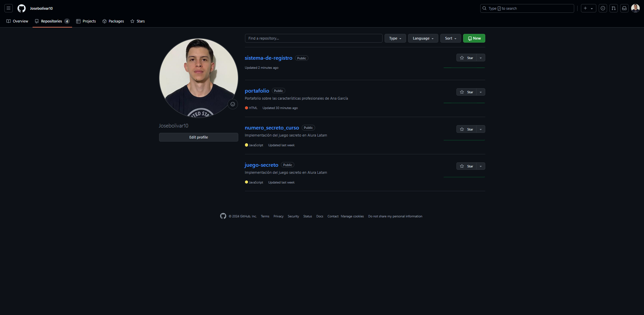Click Public badge of sistema-de-registro
This screenshot has width=644, height=315.
302,58
